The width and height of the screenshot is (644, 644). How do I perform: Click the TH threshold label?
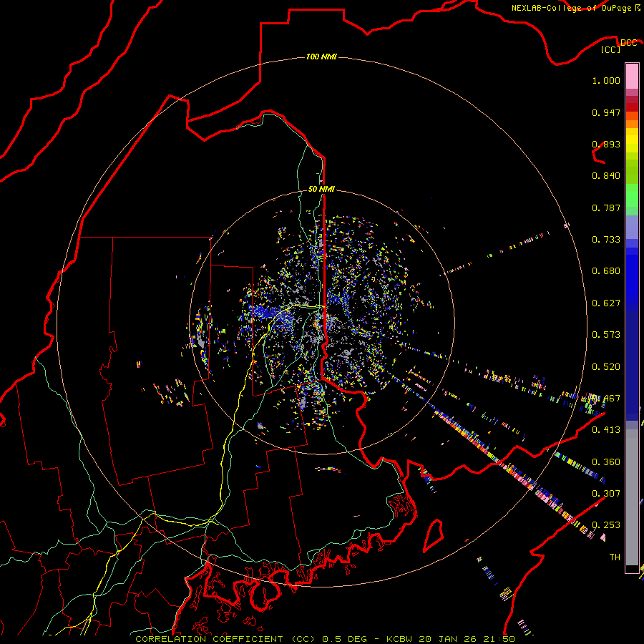pos(615,557)
